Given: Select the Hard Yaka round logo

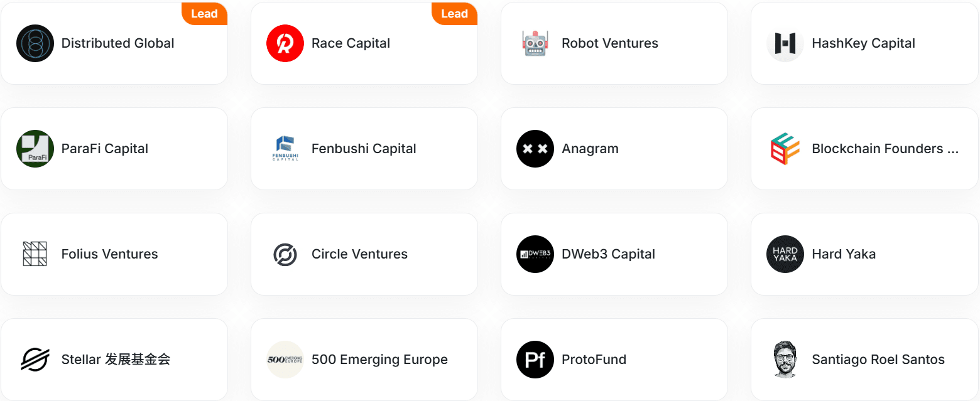Looking at the screenshot, I should (x=785, y=254).
